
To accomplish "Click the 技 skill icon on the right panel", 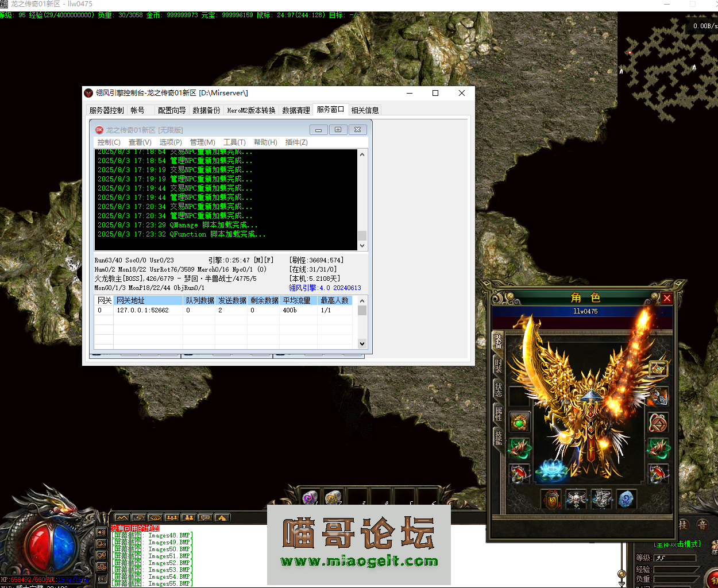I will tap(683, 524).
